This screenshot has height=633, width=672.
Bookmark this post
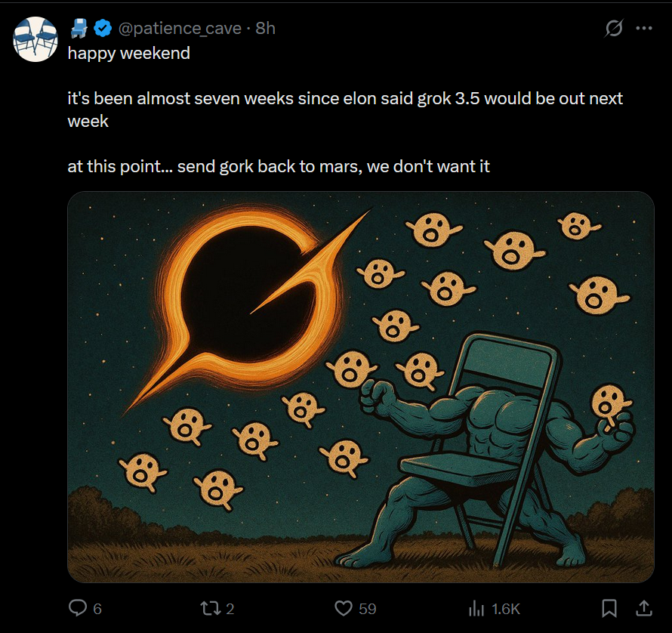pyautogui.click(x=609, y=608)
